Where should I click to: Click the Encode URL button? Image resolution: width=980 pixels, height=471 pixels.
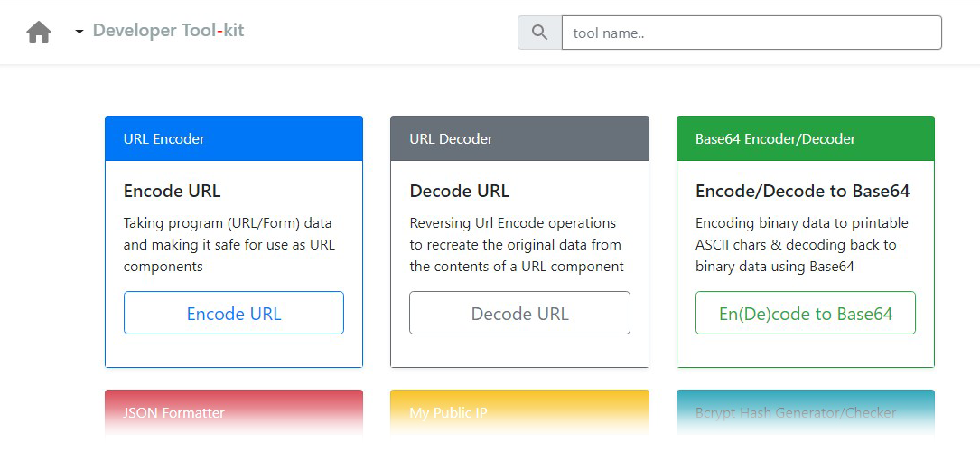(234, 313)
